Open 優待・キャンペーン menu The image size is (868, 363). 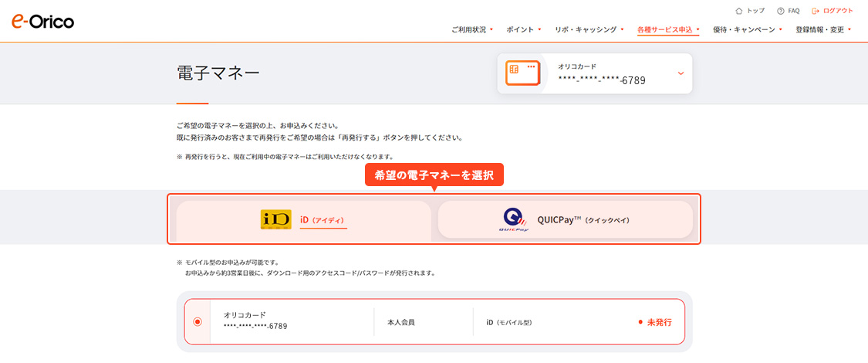[x=748, y=30]
